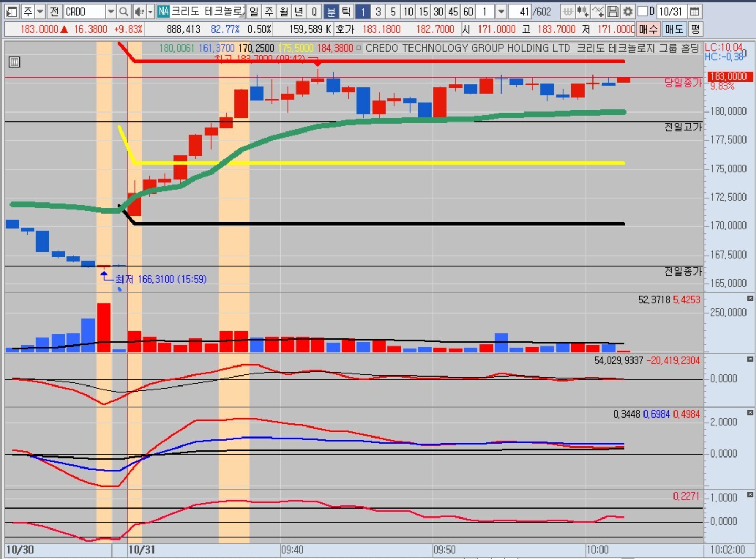
Task: Toggle the D checkbox beside the date
Action: coord(642,11)
